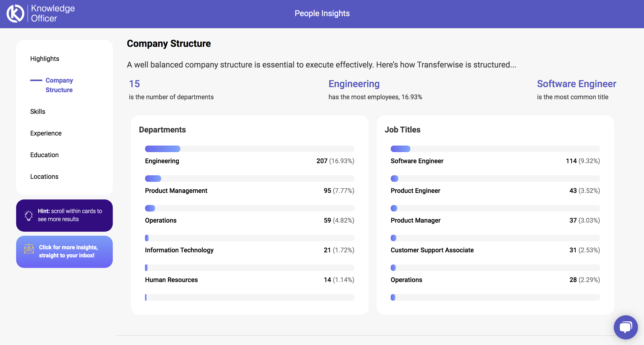
Task: Open the chat widget in bottom right corner
Action: point(625,327)
